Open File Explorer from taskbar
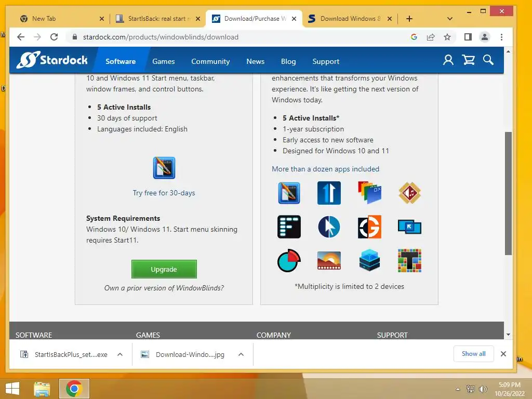 42,389
